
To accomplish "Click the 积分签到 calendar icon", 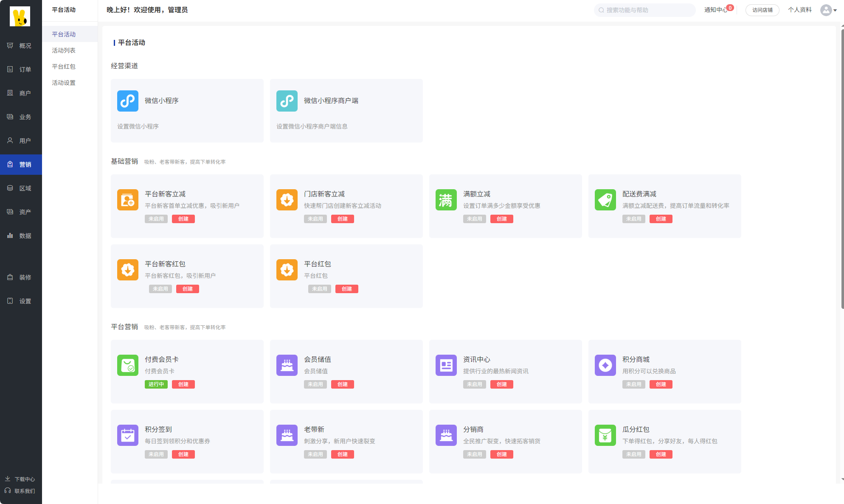I will (127, 435).
